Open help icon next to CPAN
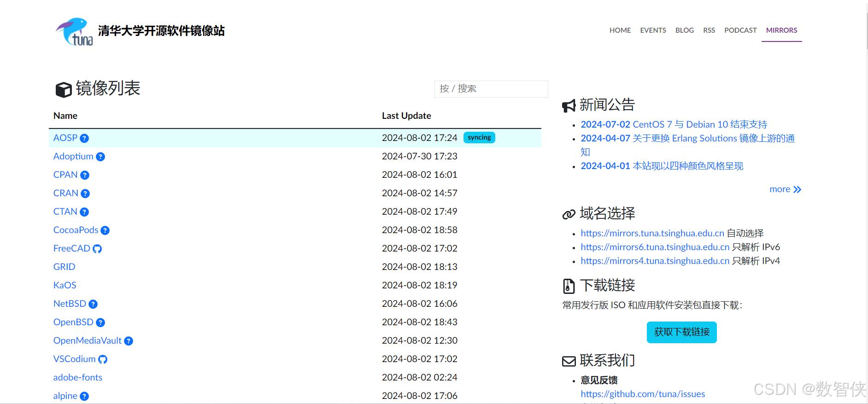Image resolution: width=868 pixels, height=404 pixels. pyautogui.click(x=85, y=175)
